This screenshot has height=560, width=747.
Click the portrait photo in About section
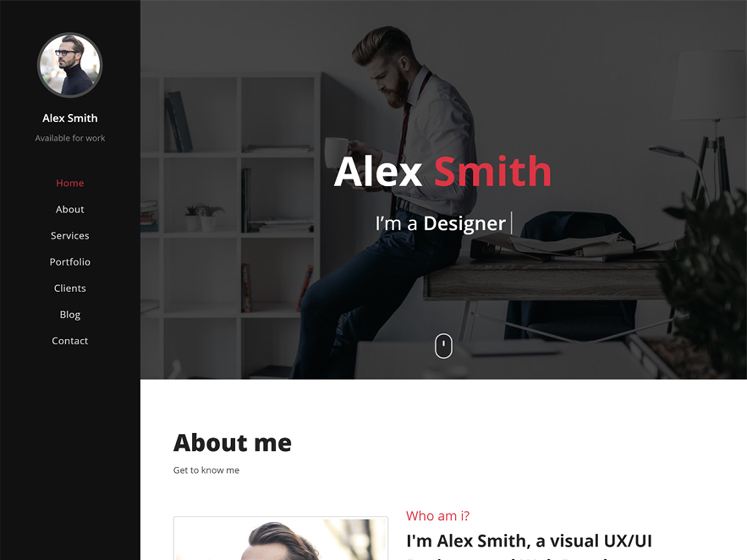[x=281, y=538]
